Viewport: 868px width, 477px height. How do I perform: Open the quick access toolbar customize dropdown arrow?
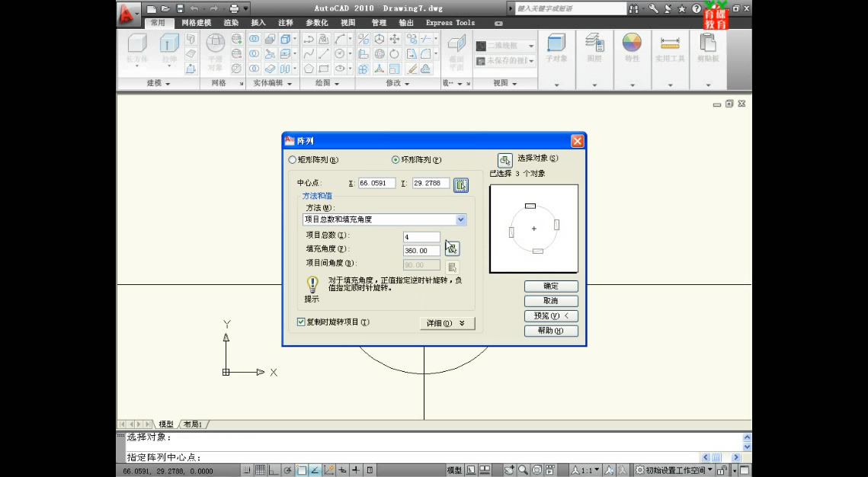pos(246,8)
